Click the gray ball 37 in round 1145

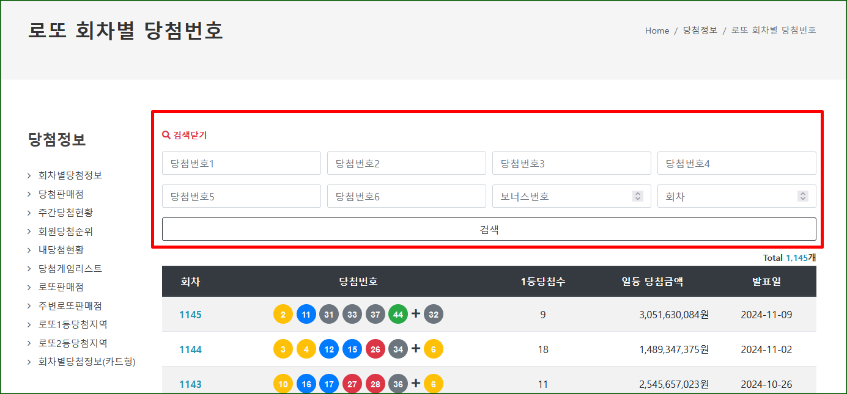pyautogui.click(x=375, y=314)
